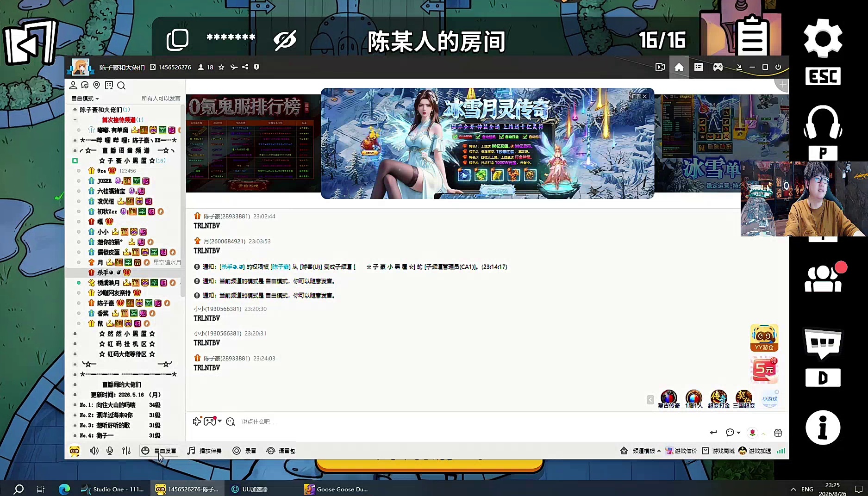Open the list panel icon in YY title bar
868x496 pixels.
point(699,68)
